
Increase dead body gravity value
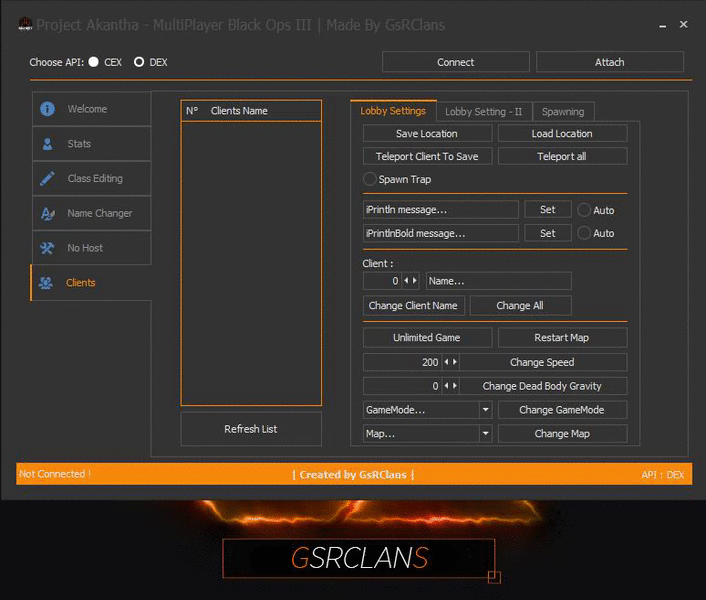click(455, 386)
